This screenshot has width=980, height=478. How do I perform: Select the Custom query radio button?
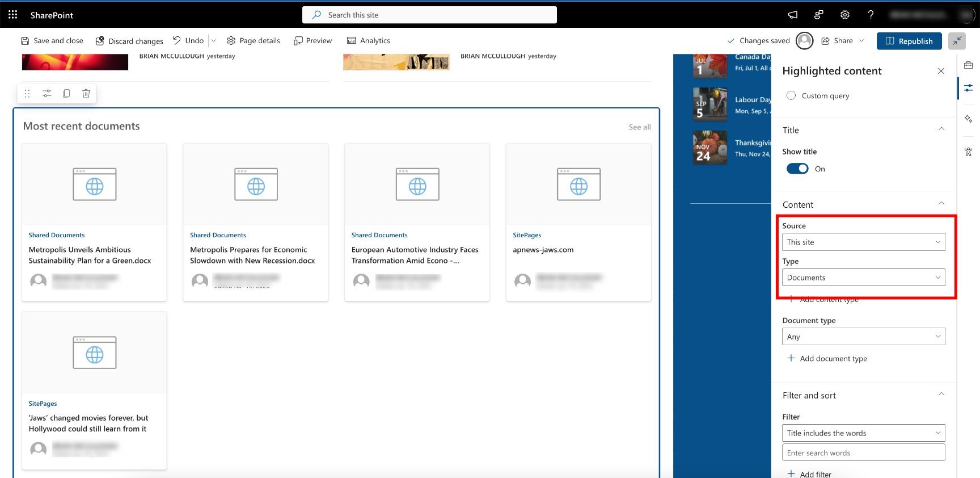click(x=791, y=95)
